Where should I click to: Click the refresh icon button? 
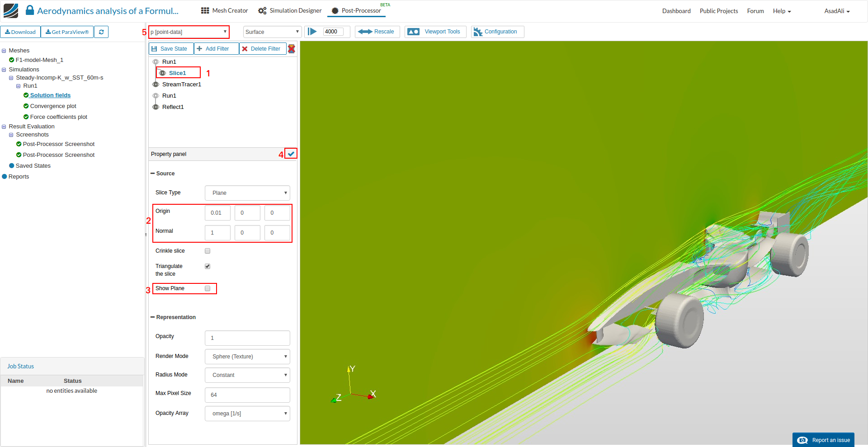coord(101,32)
